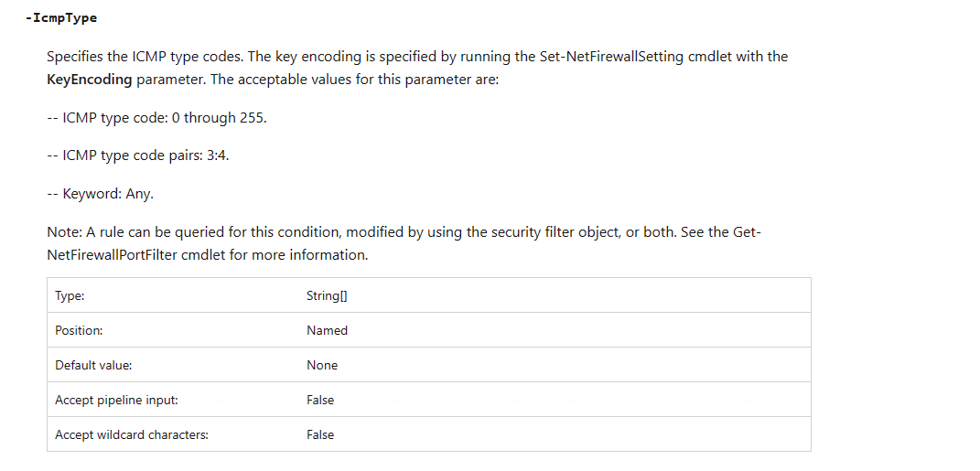This screenshot has height=471, width=980.
Task: Click the bold KeyEncoding parameter word
Action: (x=90, y=80)
